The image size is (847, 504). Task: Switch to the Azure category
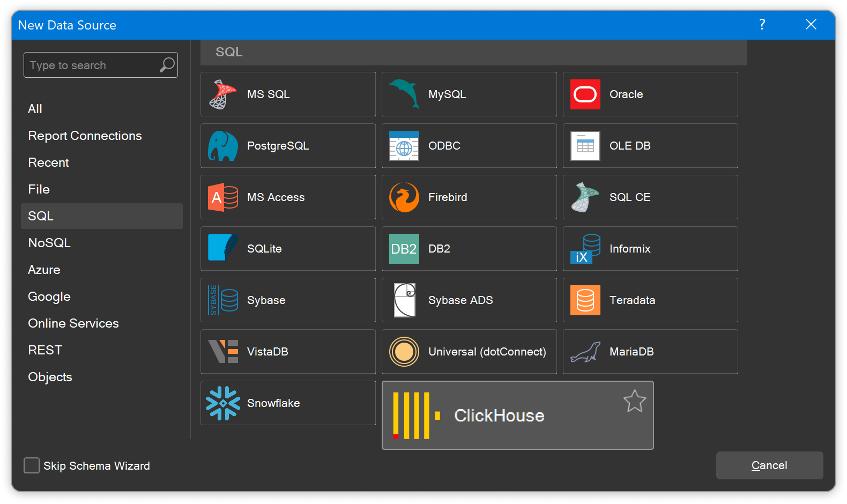click(44, 270)
